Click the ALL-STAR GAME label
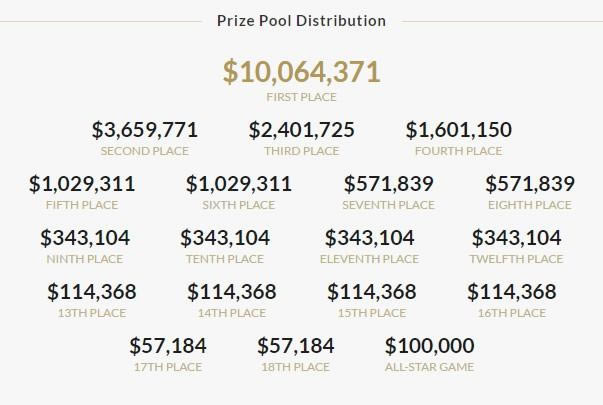603x405 pixels. (x=429, y=367)
